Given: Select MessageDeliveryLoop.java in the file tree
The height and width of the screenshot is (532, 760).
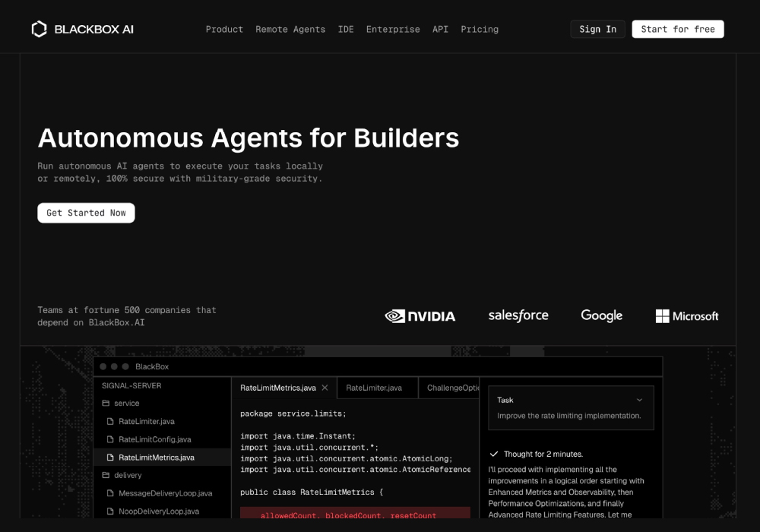Looking at the screenshot, I should click(165, 493).
